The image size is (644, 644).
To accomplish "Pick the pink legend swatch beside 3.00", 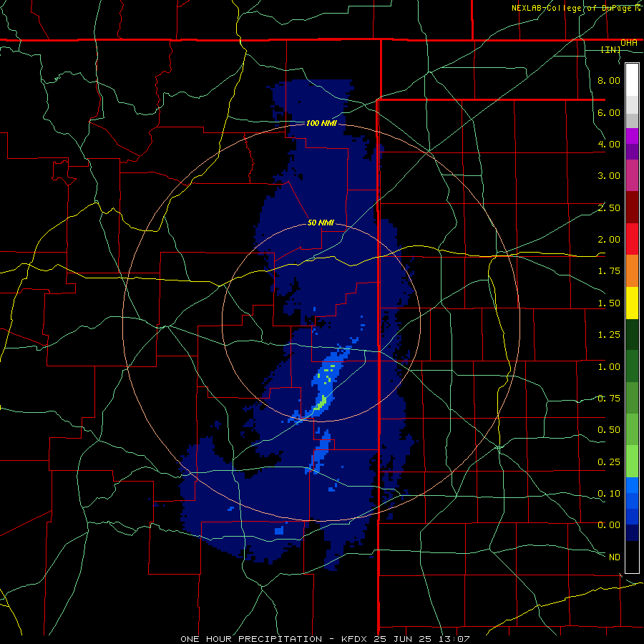I will 632,176.
